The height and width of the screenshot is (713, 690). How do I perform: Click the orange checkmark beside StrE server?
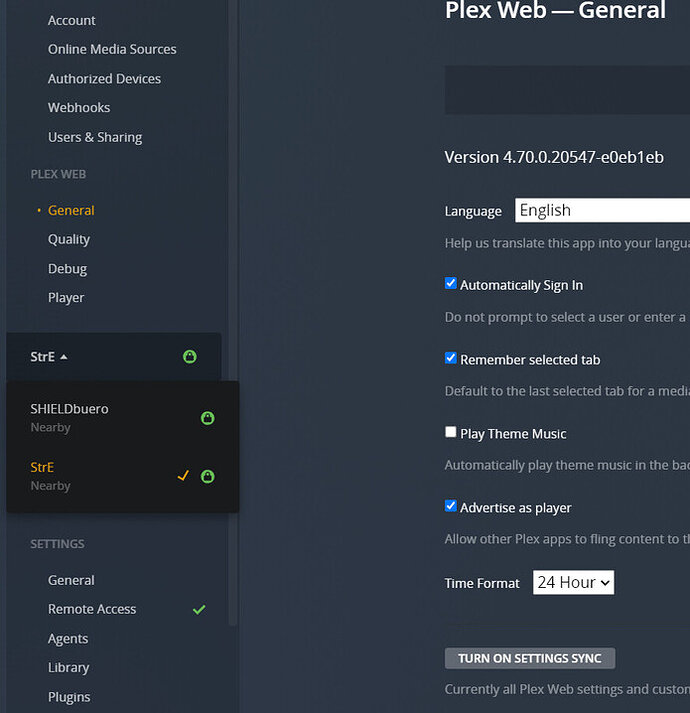183,476
